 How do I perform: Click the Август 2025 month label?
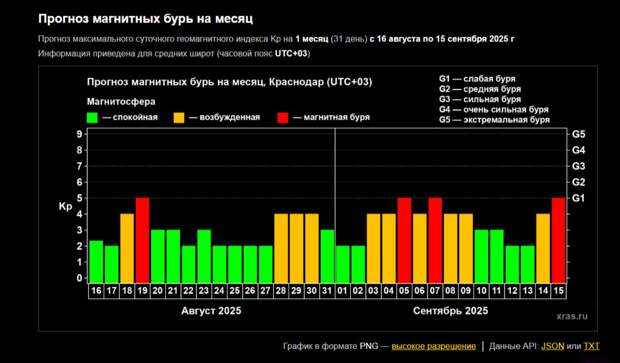[211, 311]
